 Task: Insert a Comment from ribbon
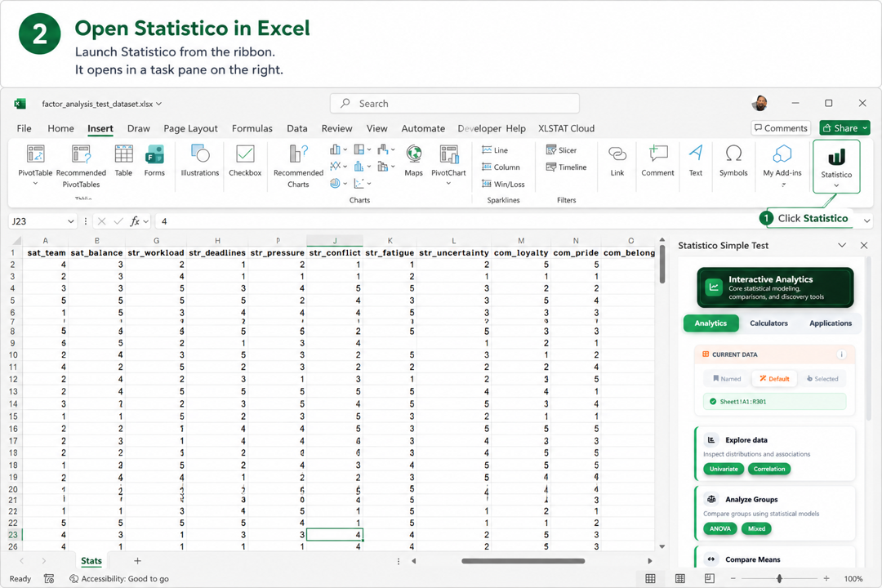(x=657, y=161)
